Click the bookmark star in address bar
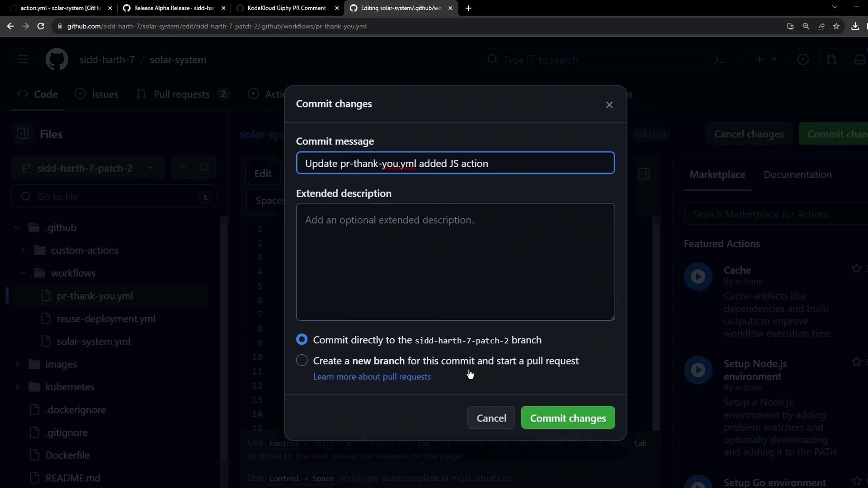 [x=836, y=26]
